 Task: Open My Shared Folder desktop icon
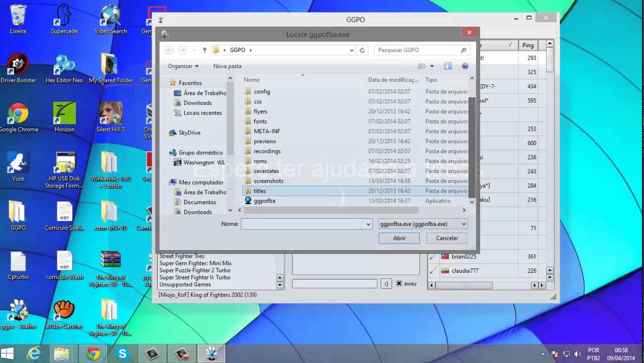click(111, 69)
